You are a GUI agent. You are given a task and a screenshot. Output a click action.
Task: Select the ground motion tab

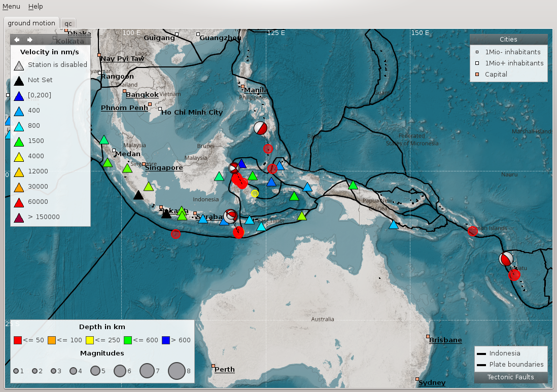[x=31, y=23]
